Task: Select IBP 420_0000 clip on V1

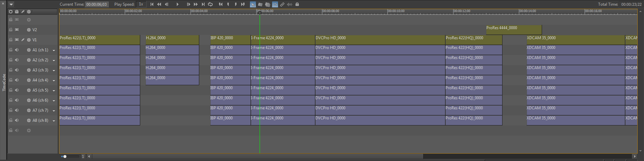Action: 230,40
